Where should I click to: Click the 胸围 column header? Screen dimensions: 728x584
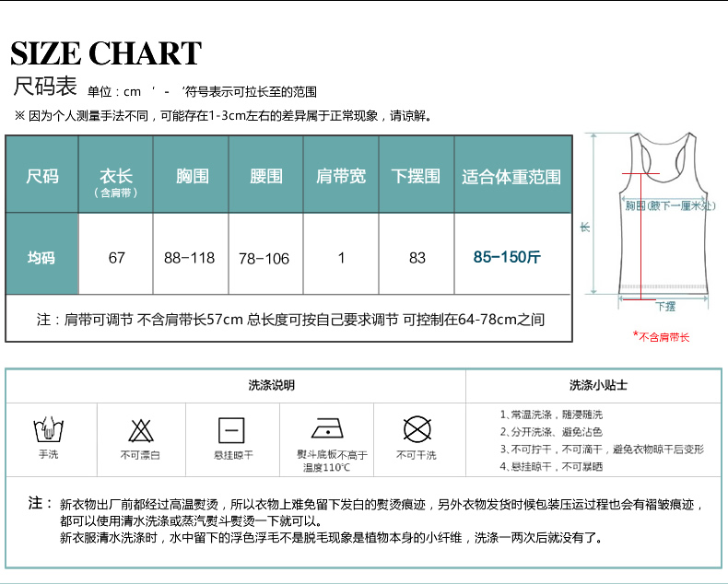193,177
